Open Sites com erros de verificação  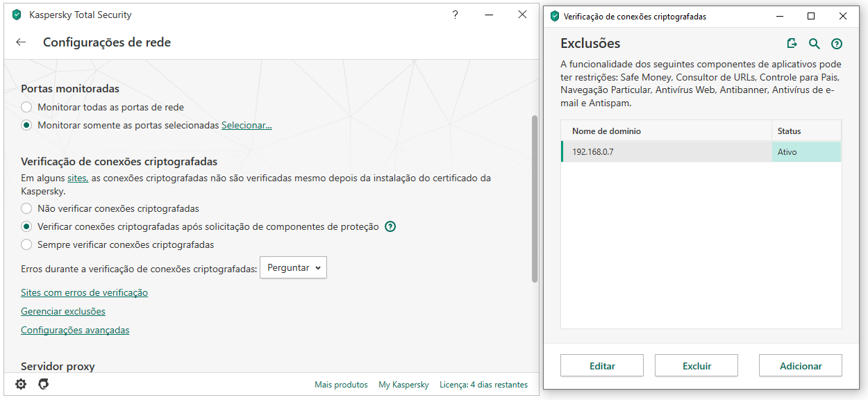tap(84, 293)
